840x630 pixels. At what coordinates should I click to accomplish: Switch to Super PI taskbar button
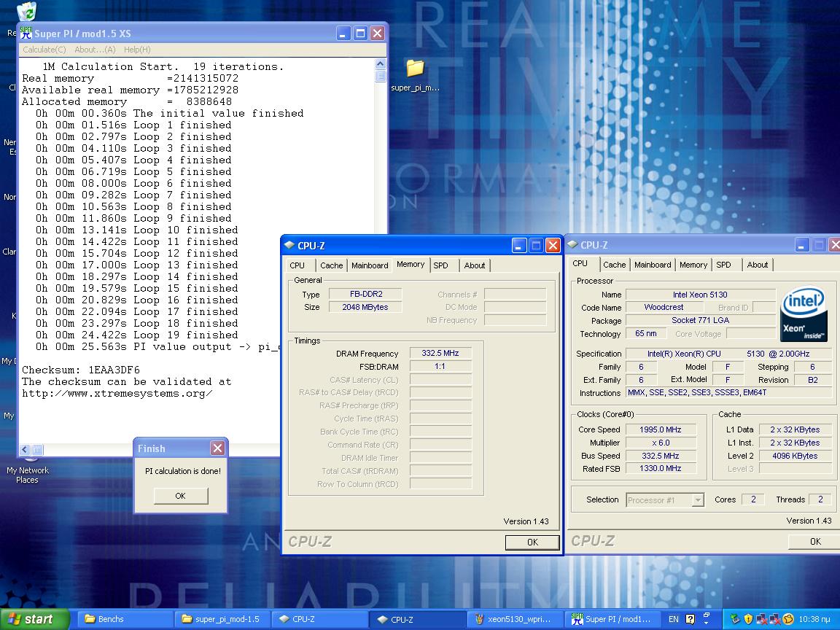611,619
